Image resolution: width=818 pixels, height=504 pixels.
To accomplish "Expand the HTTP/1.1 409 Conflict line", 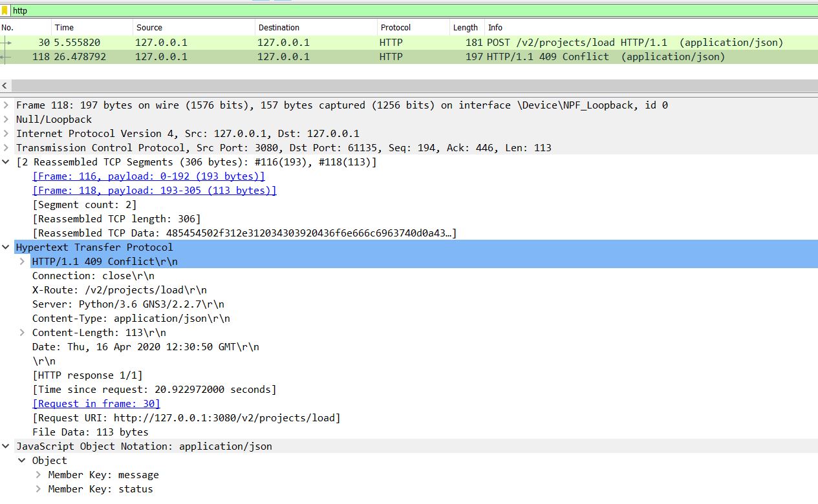I will 23,261.
